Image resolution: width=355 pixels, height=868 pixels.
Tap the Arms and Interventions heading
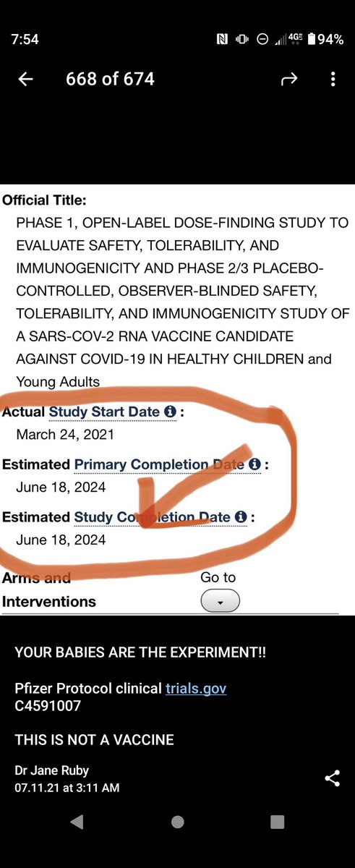(48, 590)
